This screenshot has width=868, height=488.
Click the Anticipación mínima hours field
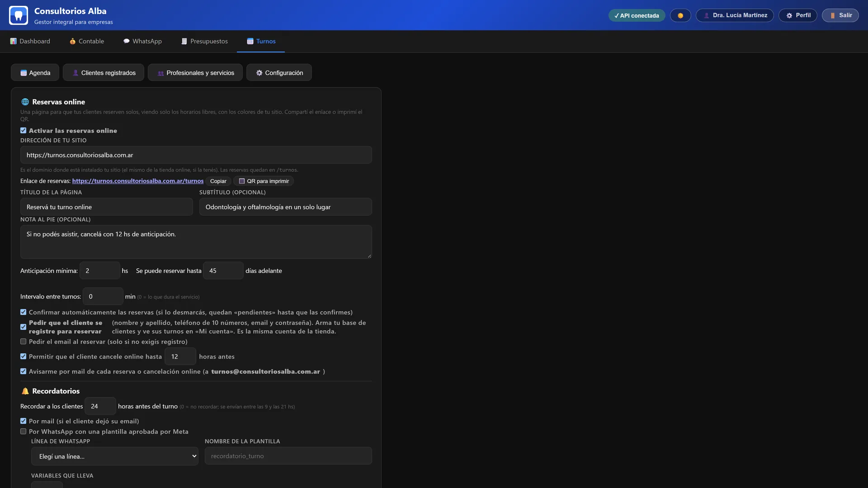(x=100, y=271)
